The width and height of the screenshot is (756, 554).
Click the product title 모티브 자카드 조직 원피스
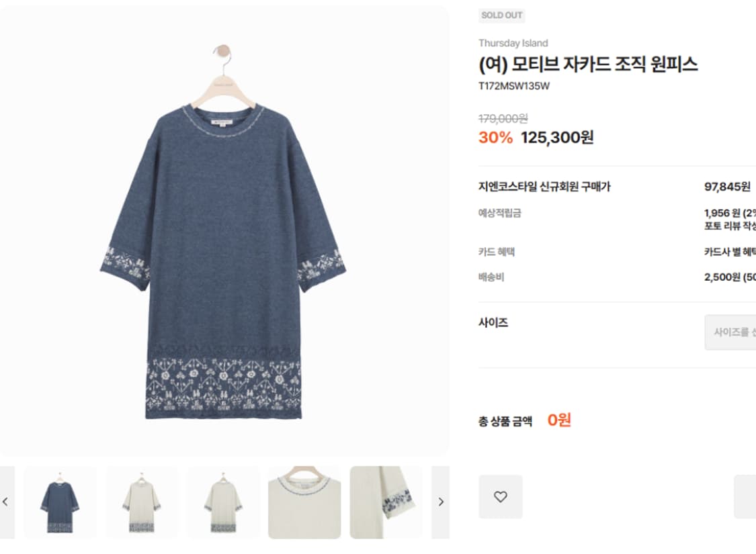[587, 65]
